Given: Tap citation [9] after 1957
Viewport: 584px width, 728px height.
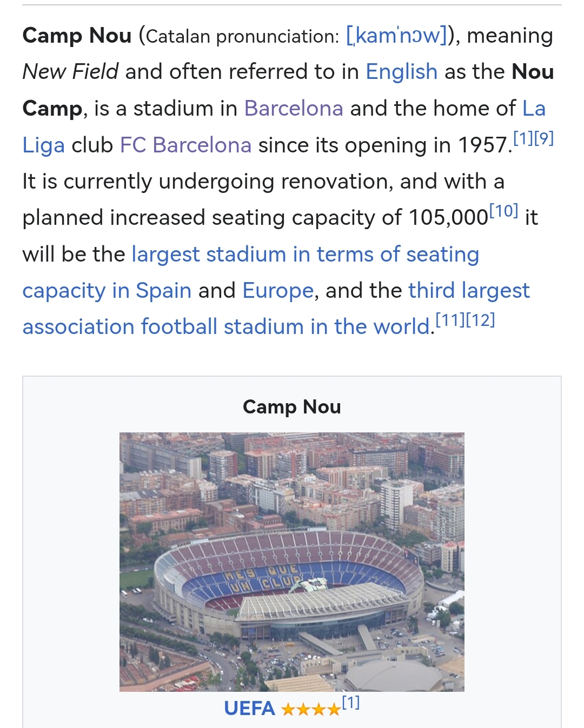Looking at the screenshot, I should click(544, 139).
